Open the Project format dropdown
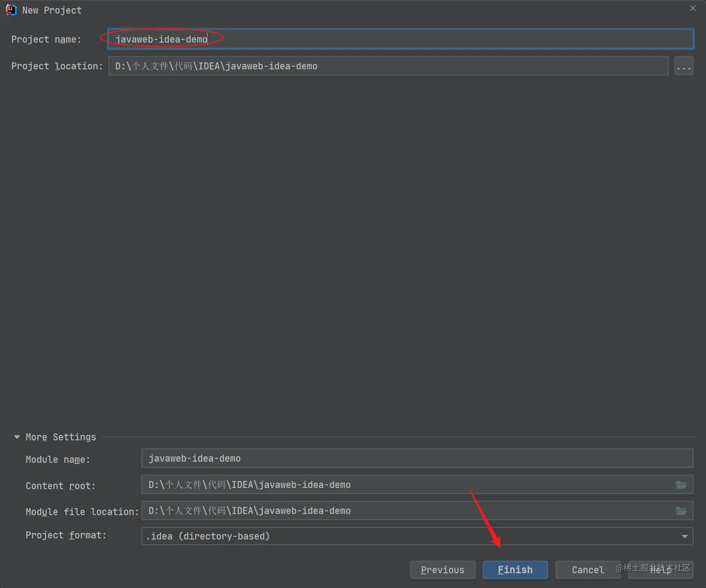This screenshot has height=588, width=706. [417, 536]
